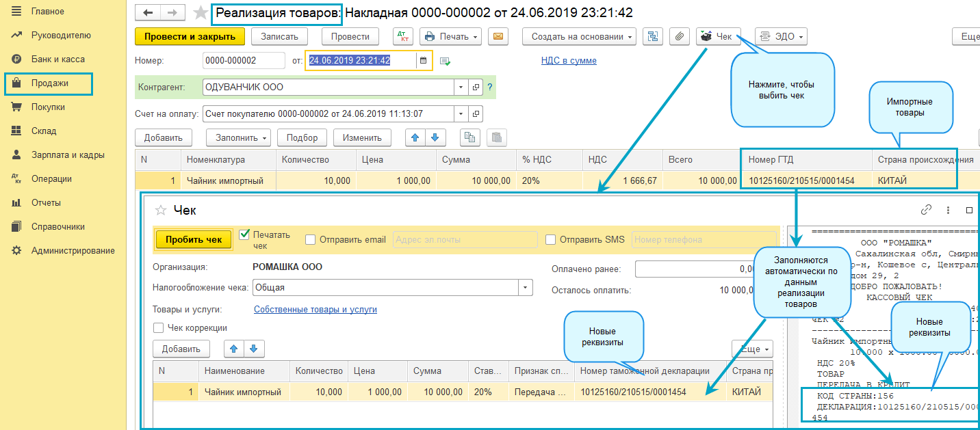The height and width of the screenshot is (430, 980).
Task: Open the Создать на основании dropdown
Action: click(x=579, y=37)
